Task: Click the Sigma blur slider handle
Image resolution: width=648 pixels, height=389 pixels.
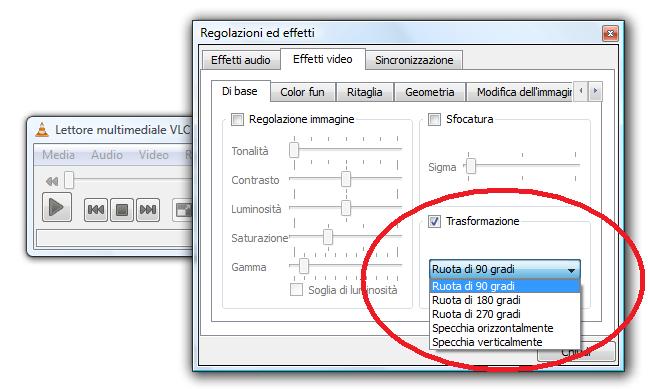Action: tap(471, 166)
